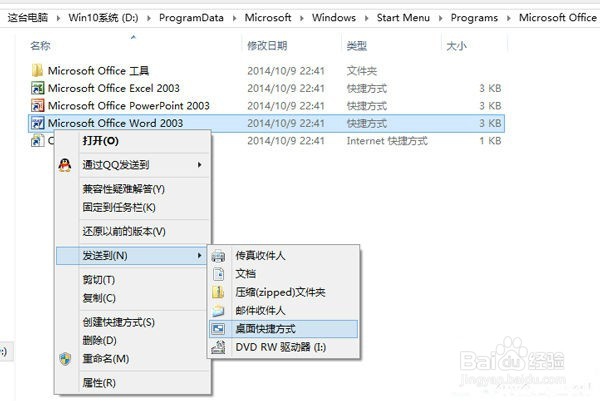Viewport: 600px width, 401px height.
Task: Select Microsoft Office Excel 2003 file name
Action: pyautogui.click(x=114, y=88)
